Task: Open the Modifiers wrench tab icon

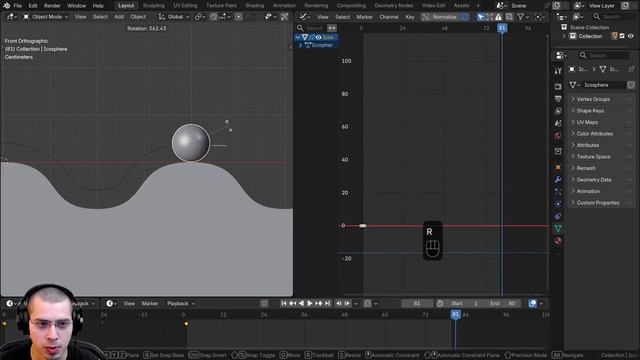Action: click(x=558, y=180)
